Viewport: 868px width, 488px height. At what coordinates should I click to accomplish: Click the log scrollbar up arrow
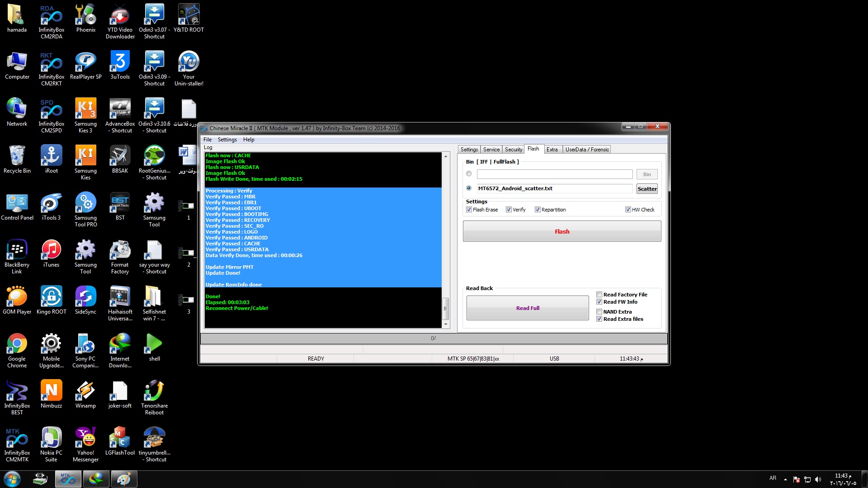pyautogui.click(x=446, y=156)
